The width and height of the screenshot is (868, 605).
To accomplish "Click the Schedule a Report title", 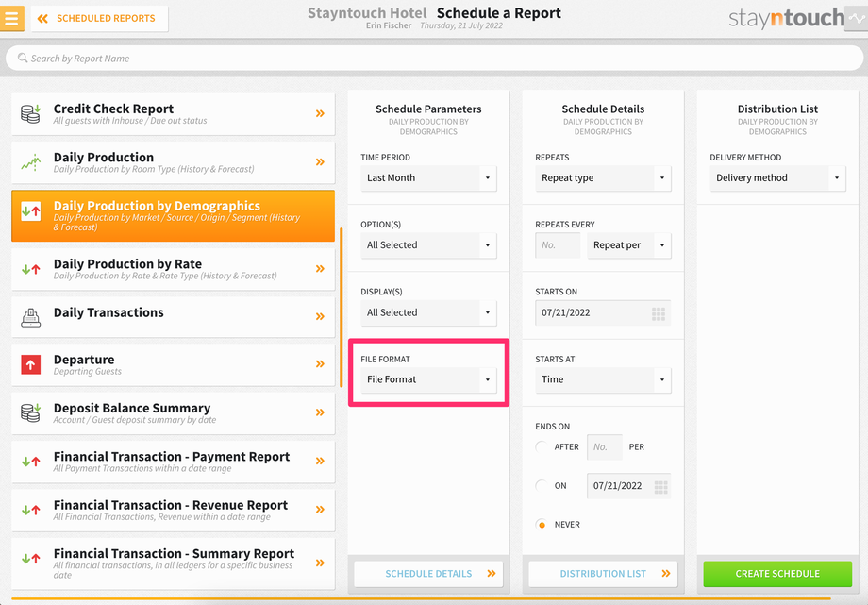I will pos(499,13).
